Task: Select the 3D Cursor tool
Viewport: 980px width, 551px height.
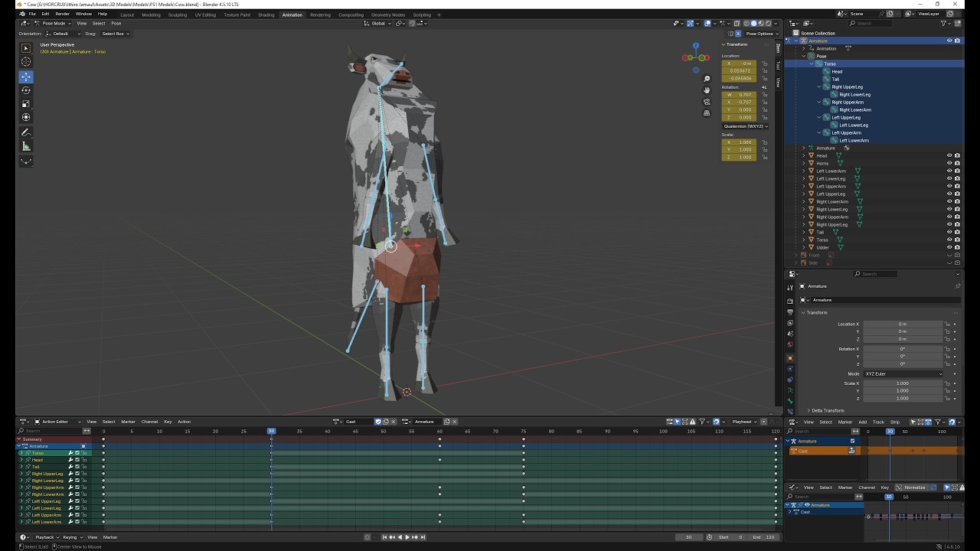Action: click(26, 62)
